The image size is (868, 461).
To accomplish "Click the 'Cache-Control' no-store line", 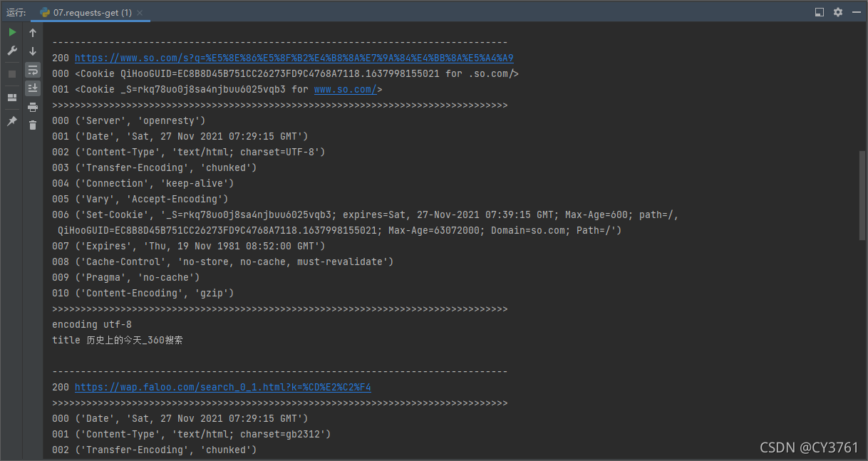I will [223, 262].
